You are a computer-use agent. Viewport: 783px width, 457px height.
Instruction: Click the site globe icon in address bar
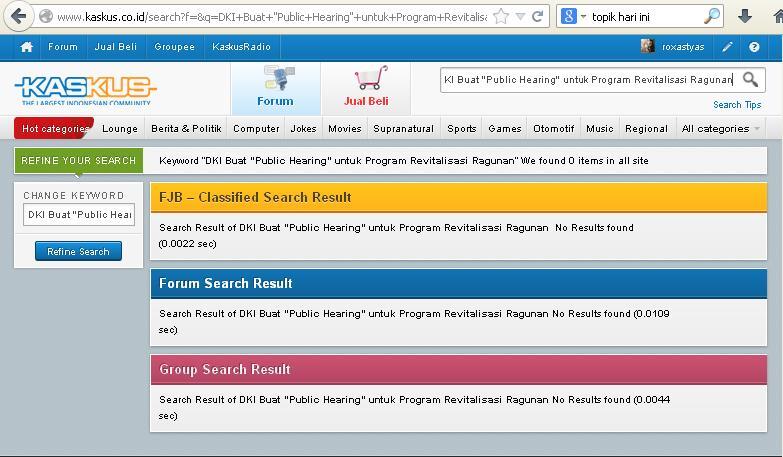(x=46, y=17)
